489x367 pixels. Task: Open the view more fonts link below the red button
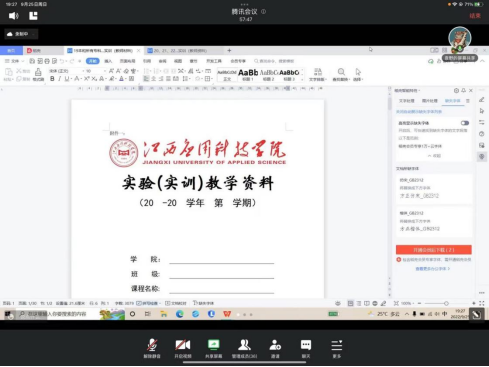[433, 269]
